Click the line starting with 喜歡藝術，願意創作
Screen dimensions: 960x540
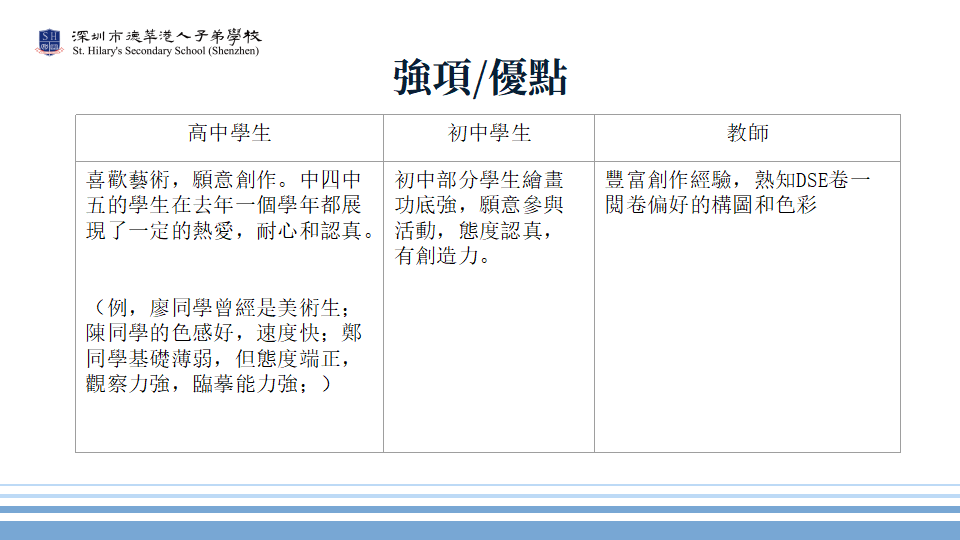pos(223,181)
